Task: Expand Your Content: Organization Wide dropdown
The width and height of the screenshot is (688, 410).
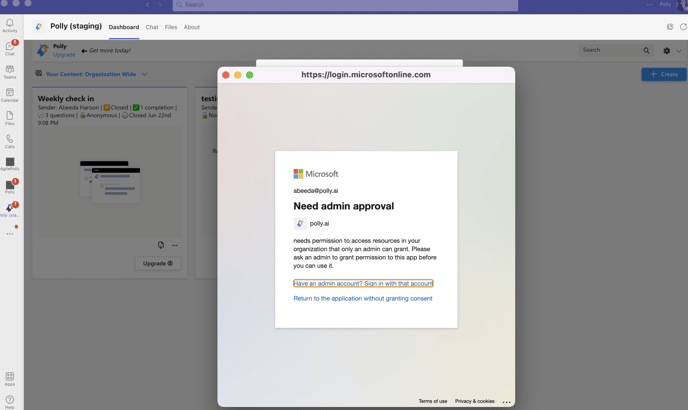Action: tap(91, 74)
